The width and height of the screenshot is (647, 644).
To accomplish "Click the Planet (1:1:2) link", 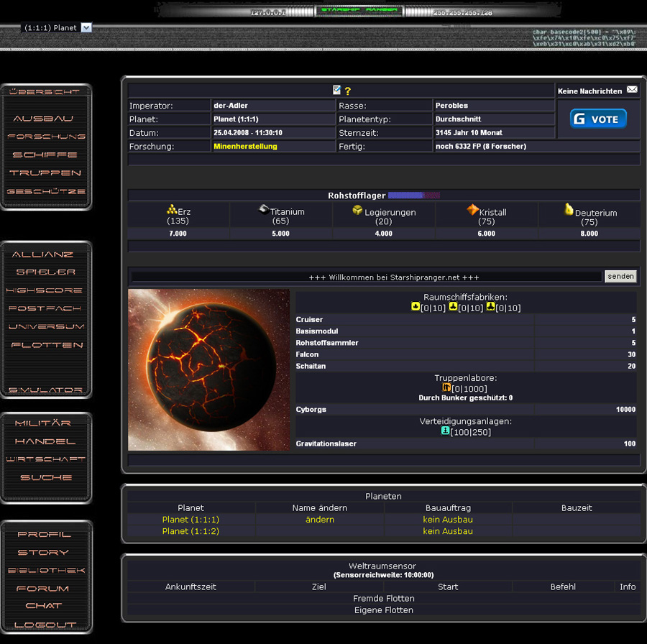I will coord(191,531).
